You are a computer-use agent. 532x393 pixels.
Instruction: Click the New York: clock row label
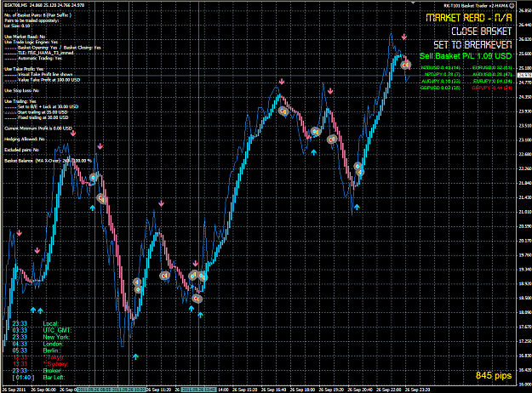click(x=56, y=338)
